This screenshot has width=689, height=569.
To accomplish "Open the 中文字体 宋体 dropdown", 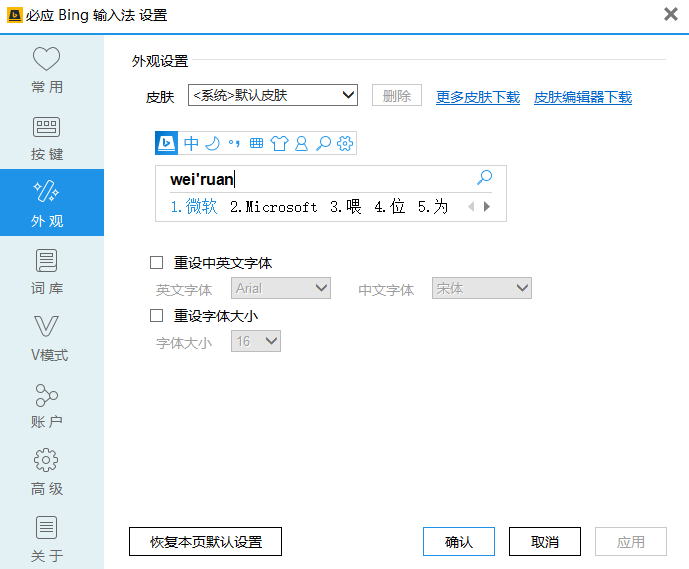I will (x=481, y=288).
